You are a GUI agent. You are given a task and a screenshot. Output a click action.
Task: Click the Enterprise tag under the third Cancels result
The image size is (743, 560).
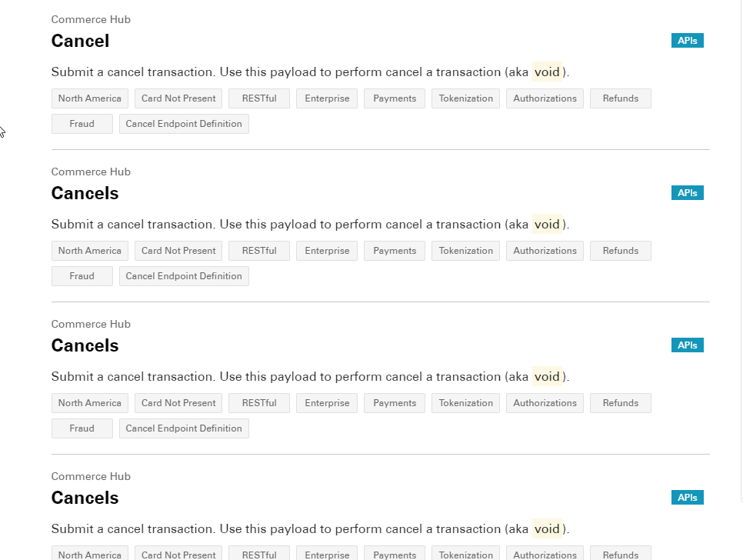coord(326,402)
